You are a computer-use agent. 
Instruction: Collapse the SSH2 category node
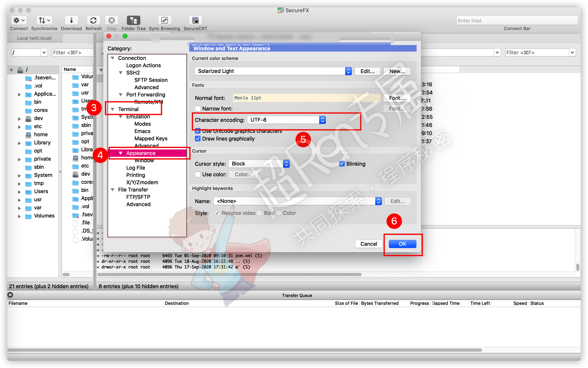(121, 73)
